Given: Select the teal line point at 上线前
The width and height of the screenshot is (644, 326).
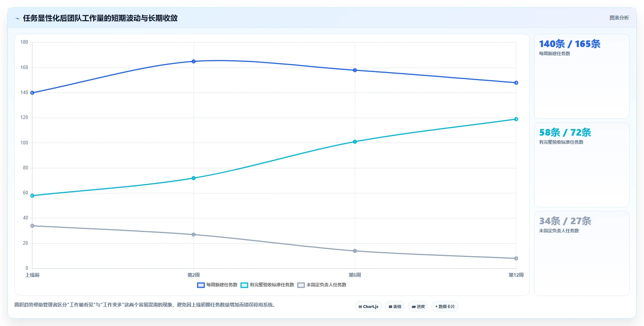Looking at the screenshot, I should 32,196.
